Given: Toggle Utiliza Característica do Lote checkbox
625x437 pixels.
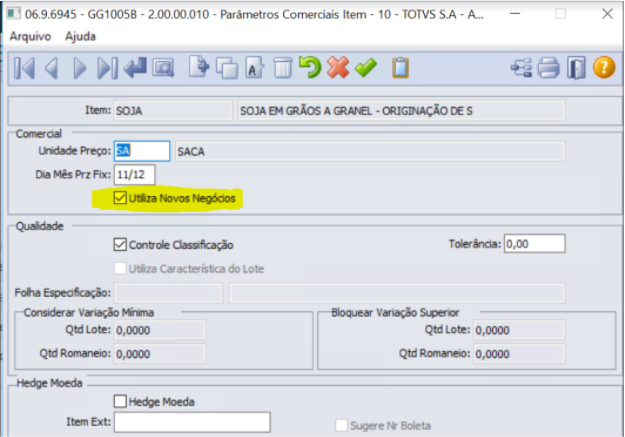Looking at the screenshot, I should coord(120,268).
